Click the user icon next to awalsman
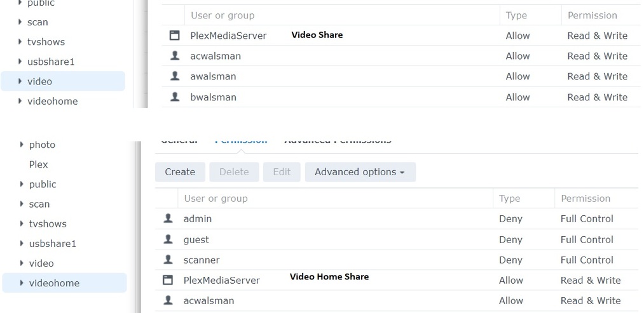The image size is (644, 313). [x=175, y=76]
